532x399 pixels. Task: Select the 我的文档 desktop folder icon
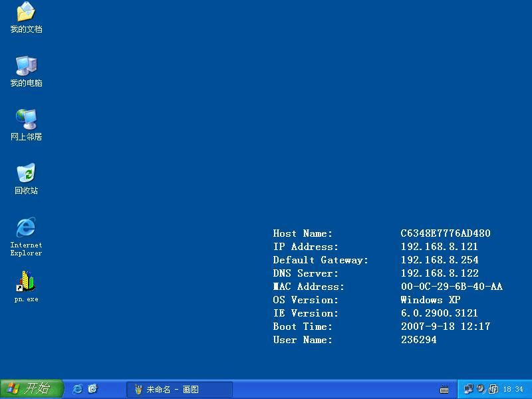click(x=26, y=13)
